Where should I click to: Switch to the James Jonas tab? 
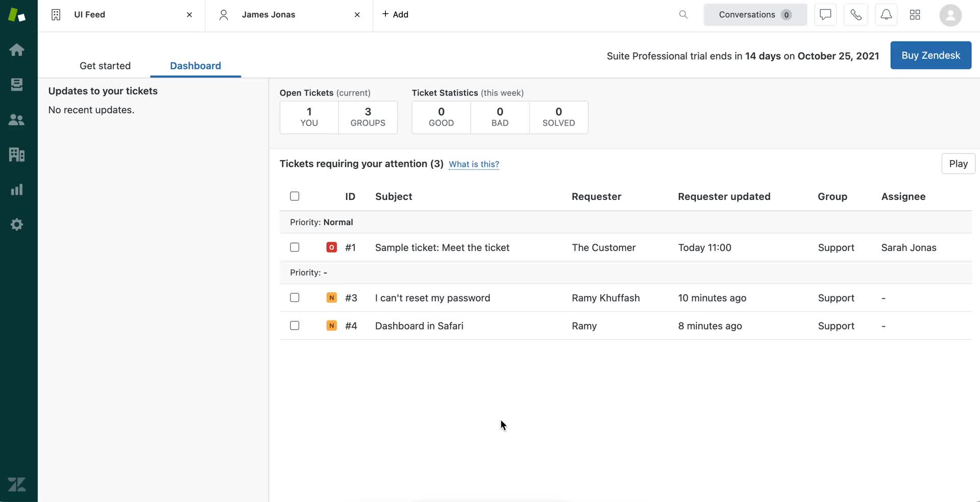point(289,15)
